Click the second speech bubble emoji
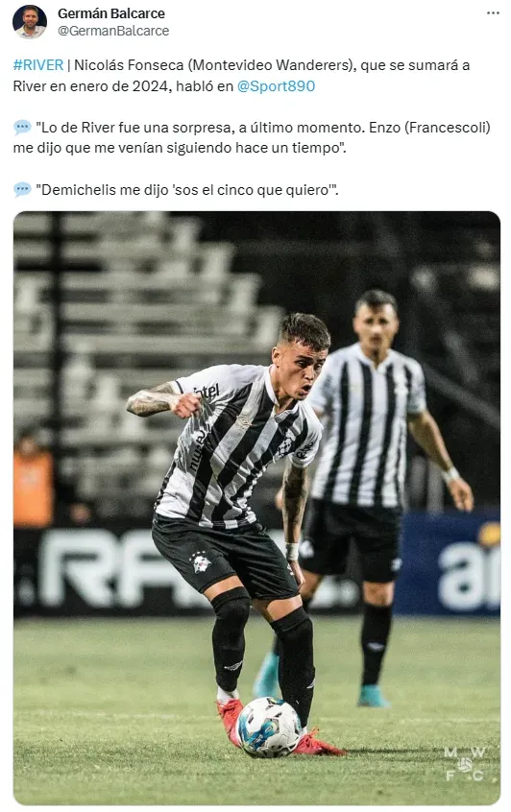This screenshot has width=511, height=812. (x=22, y=189)
